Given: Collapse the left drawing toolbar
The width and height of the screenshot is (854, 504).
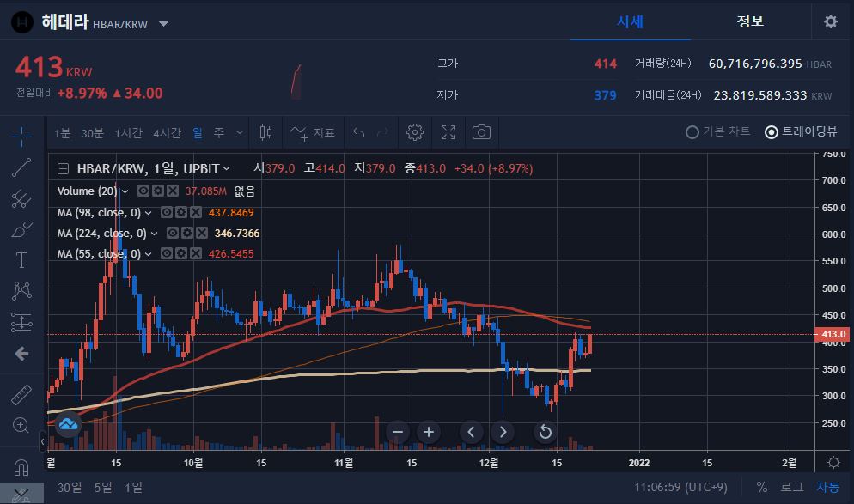Looking at the screenshot, I should click(42, 441).
